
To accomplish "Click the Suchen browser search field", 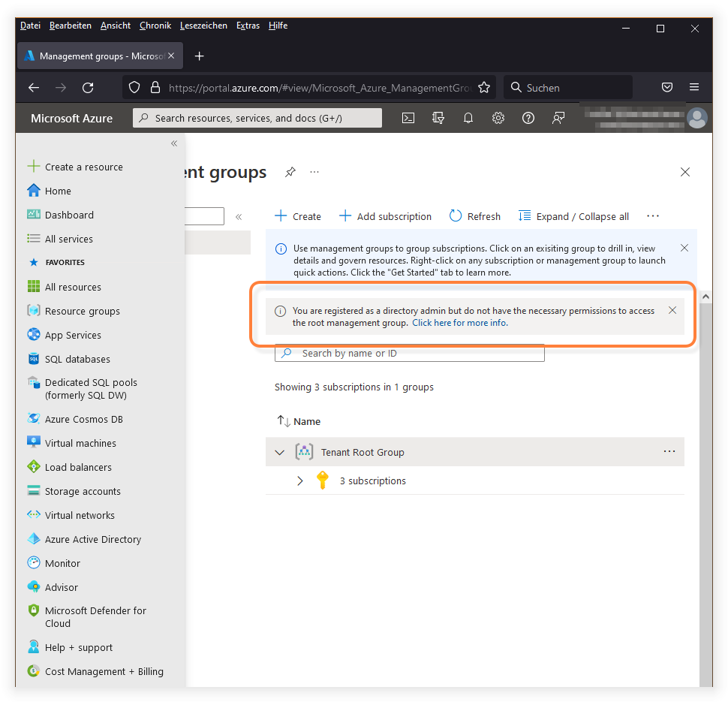I will pyautogui.click(x=568, y=87).
